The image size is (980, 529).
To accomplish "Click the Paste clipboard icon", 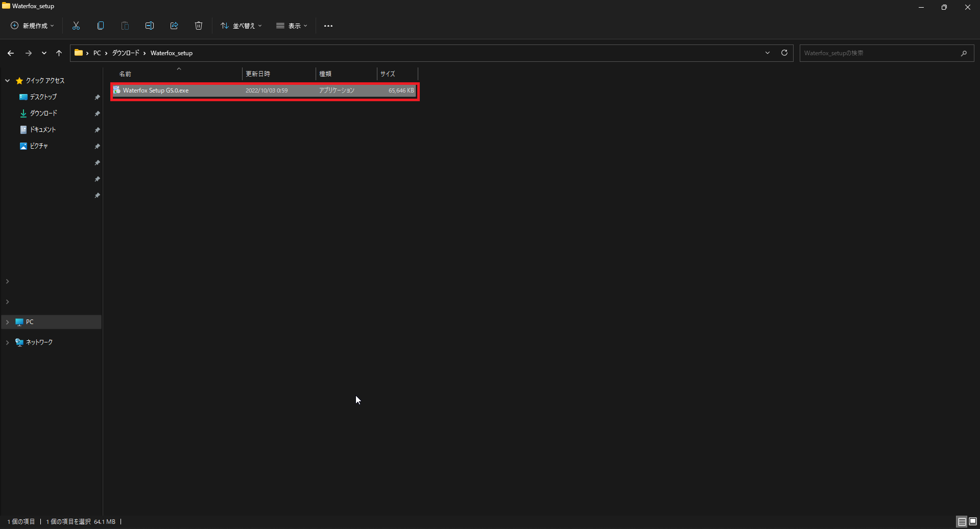I will [x=125, y=26].
